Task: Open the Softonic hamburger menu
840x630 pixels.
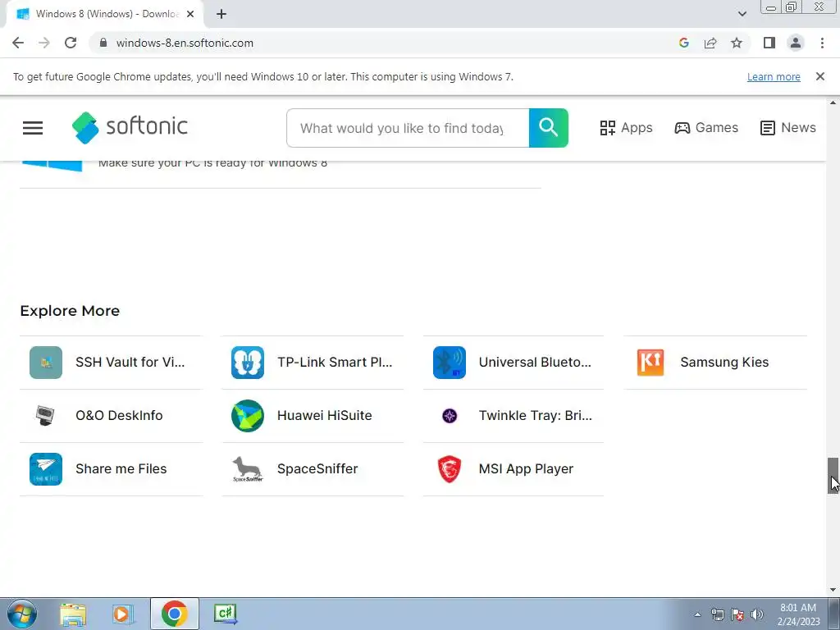Action: point(33,128)
